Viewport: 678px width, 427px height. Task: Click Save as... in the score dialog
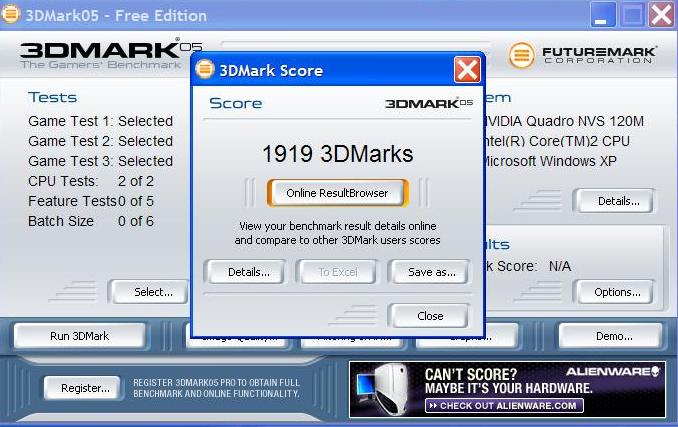click(432, 272)
